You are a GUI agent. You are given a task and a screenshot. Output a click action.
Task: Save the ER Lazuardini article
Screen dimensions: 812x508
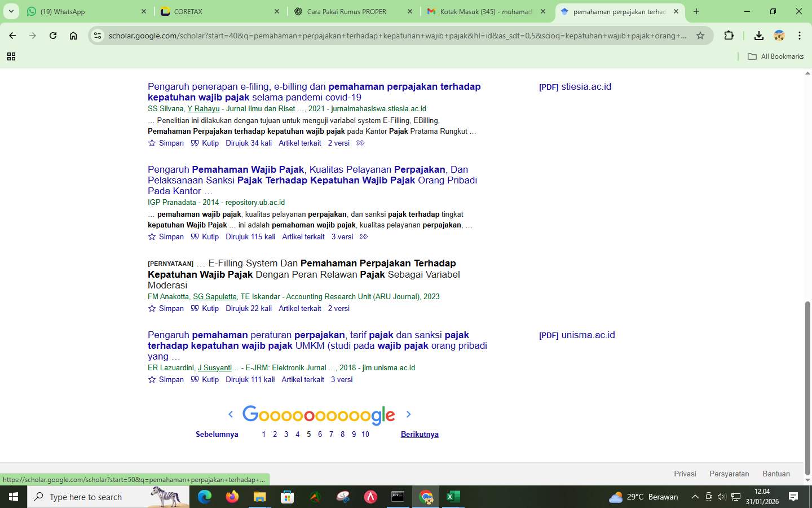166,379
